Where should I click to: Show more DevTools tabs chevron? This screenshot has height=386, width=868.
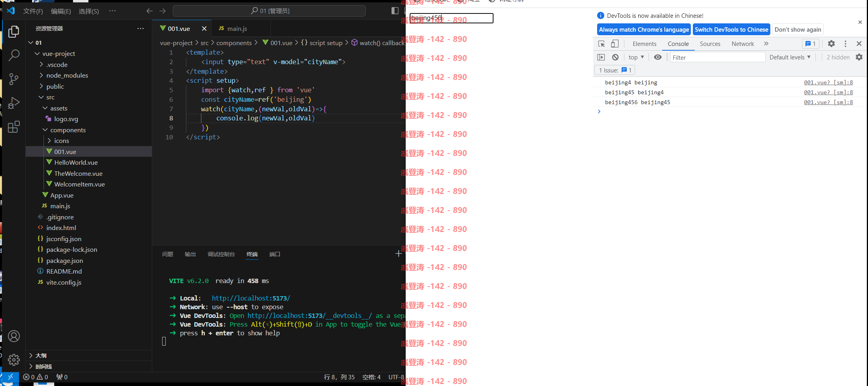click(x=766, y=44)
